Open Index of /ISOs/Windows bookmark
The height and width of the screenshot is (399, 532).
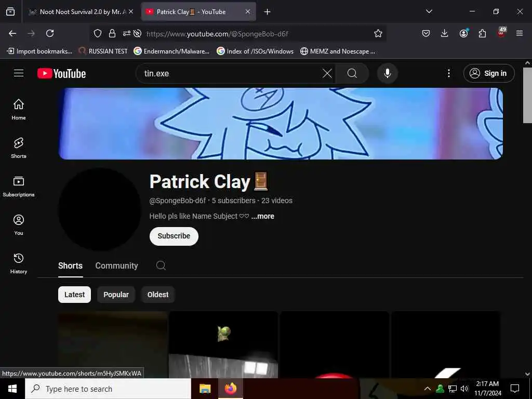tap(255, 51)
